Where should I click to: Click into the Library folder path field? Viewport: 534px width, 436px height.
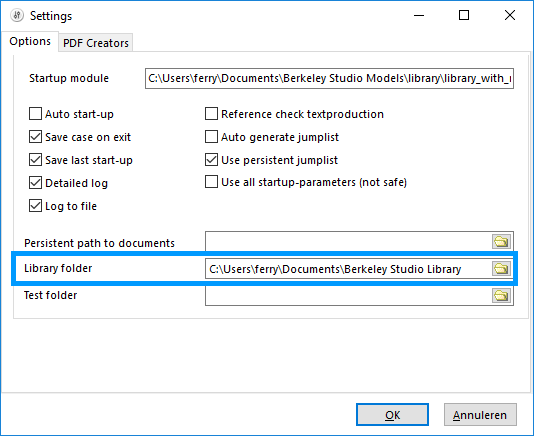click(x=348, y=269)
